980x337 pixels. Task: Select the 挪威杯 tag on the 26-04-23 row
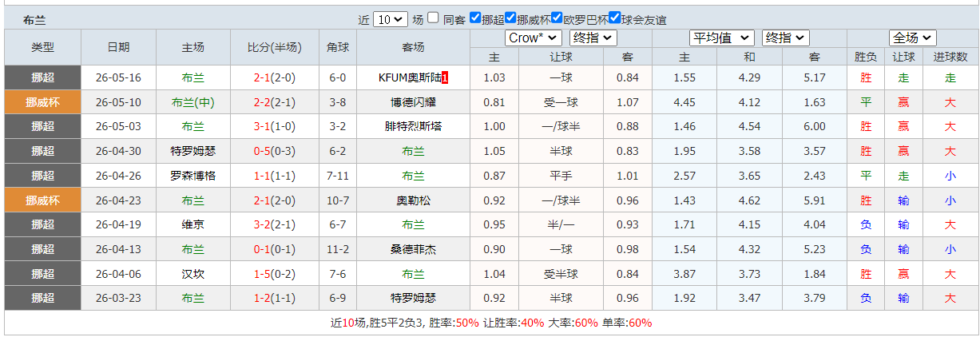pyautogui.click(x=43, y=200)
